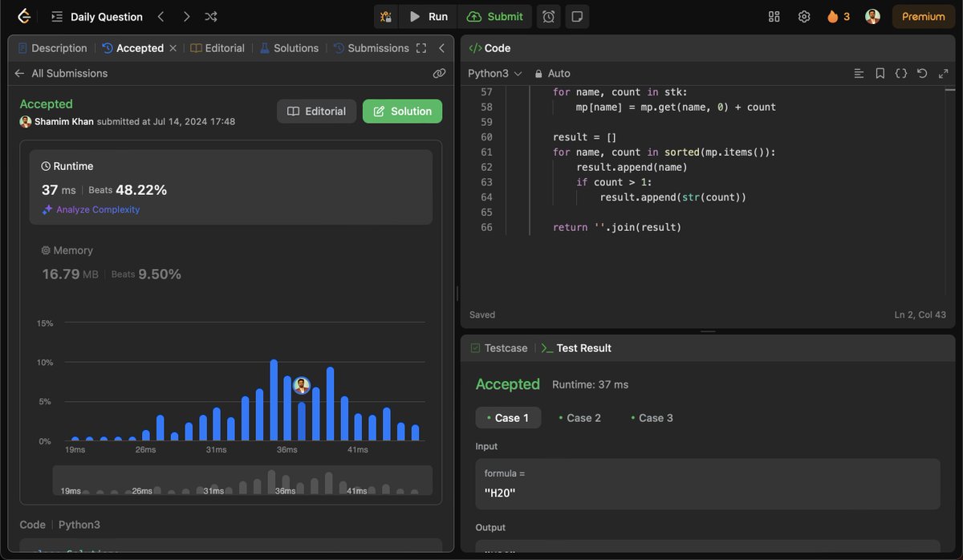963x560 pixels.
Task: Click the Shamim Khan username
Action: click(64, 121)
